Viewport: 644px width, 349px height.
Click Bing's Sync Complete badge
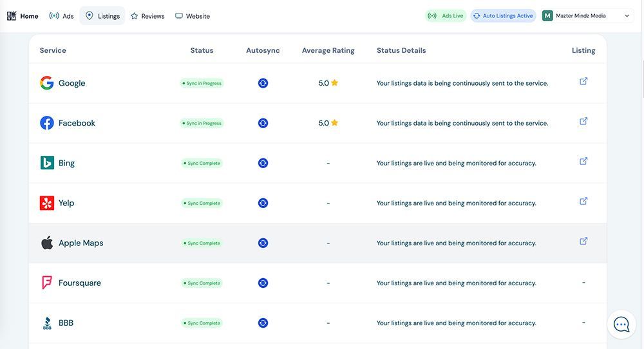(x=202, y=163)
